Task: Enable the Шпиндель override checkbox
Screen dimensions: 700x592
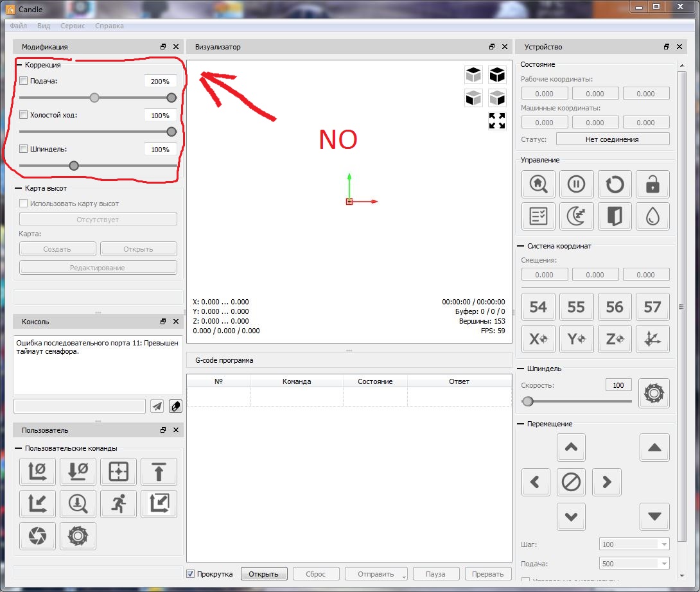Action: pos(24,149)
